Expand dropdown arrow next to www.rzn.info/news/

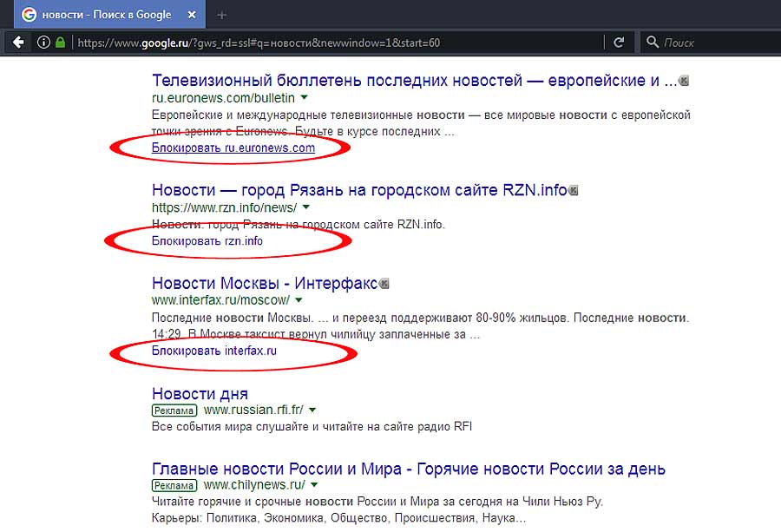[306, 207]
